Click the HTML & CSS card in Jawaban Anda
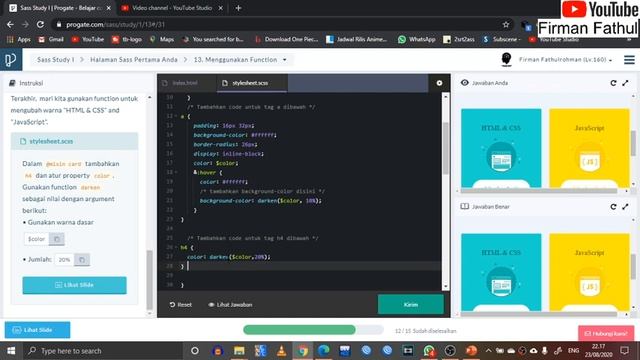640x360 pixels. tap(501, 148)
